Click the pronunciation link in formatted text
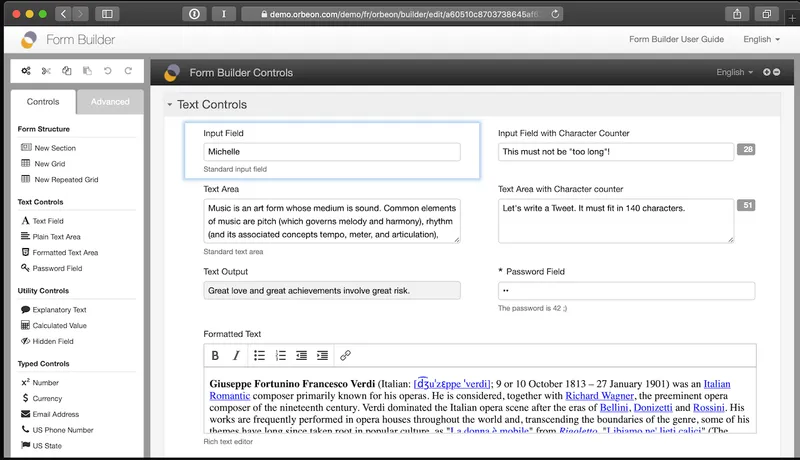Screen dimensions: 800x460 pos(453,384)
